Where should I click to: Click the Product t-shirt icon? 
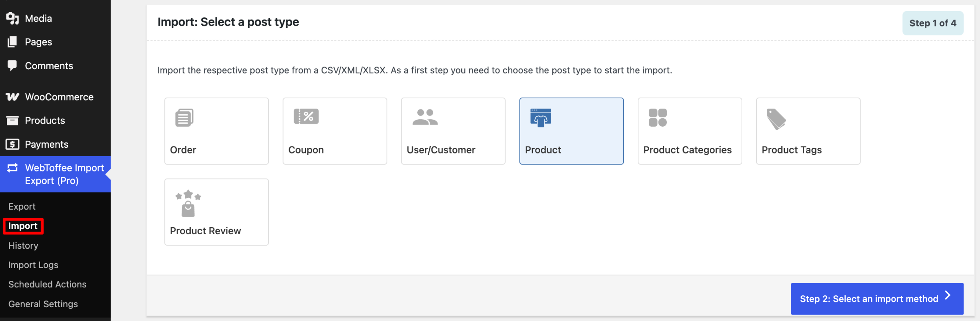(541, 117)
